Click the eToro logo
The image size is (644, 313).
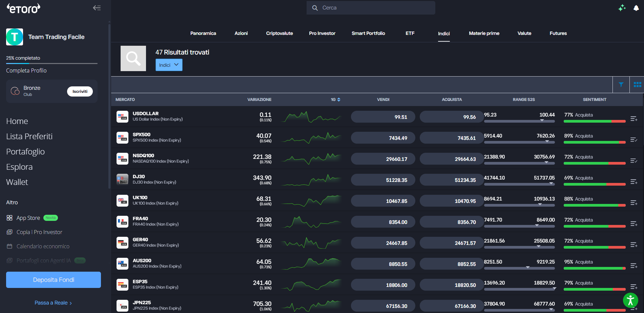pyautogui.click(x=23, y=8)
